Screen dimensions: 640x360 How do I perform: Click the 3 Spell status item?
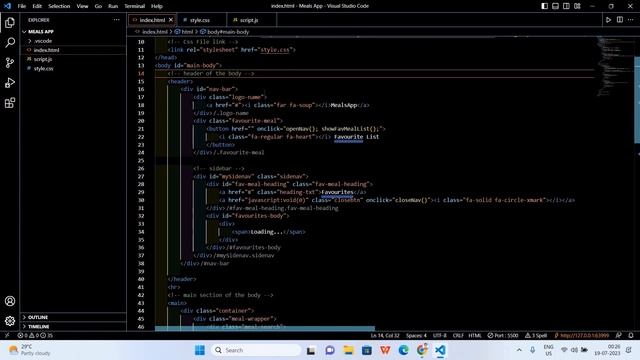[536, 336]
